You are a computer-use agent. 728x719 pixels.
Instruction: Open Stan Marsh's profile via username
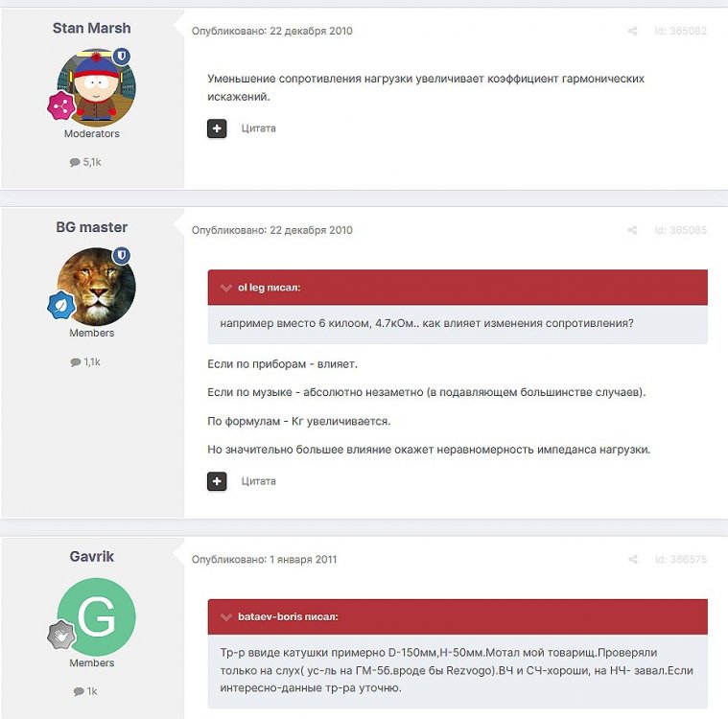pos(91,29)
